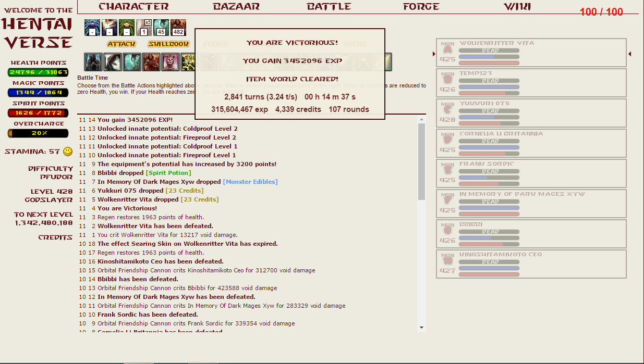Click 'Unlocked innate potential: Coldproof Level 2' log line
644x364 pixels.
[x=167, y=129]
